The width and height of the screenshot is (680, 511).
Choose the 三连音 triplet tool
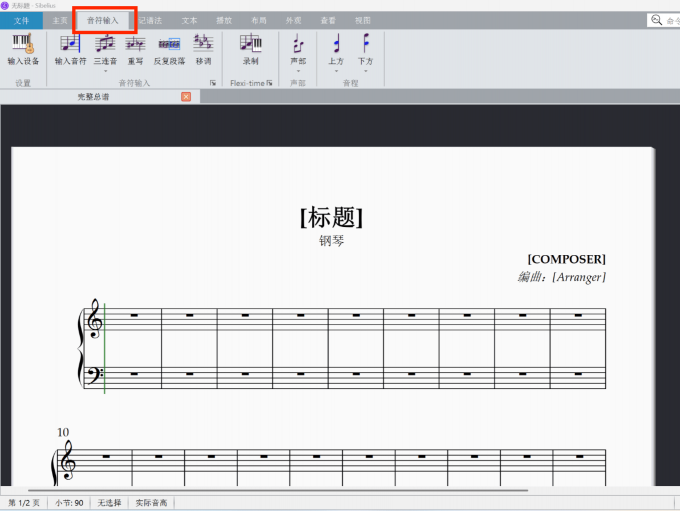(105, 48)
